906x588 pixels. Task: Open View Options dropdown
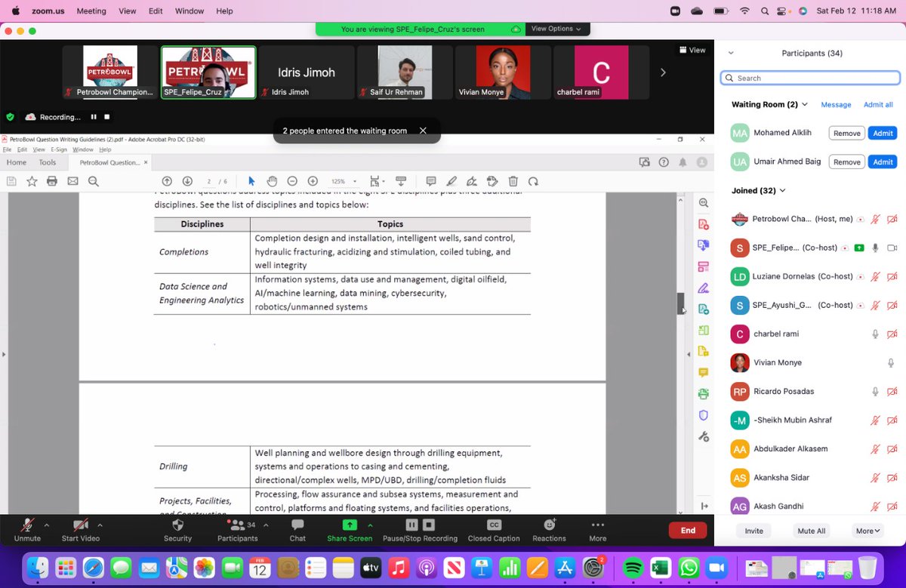click(x=556, y=29)
